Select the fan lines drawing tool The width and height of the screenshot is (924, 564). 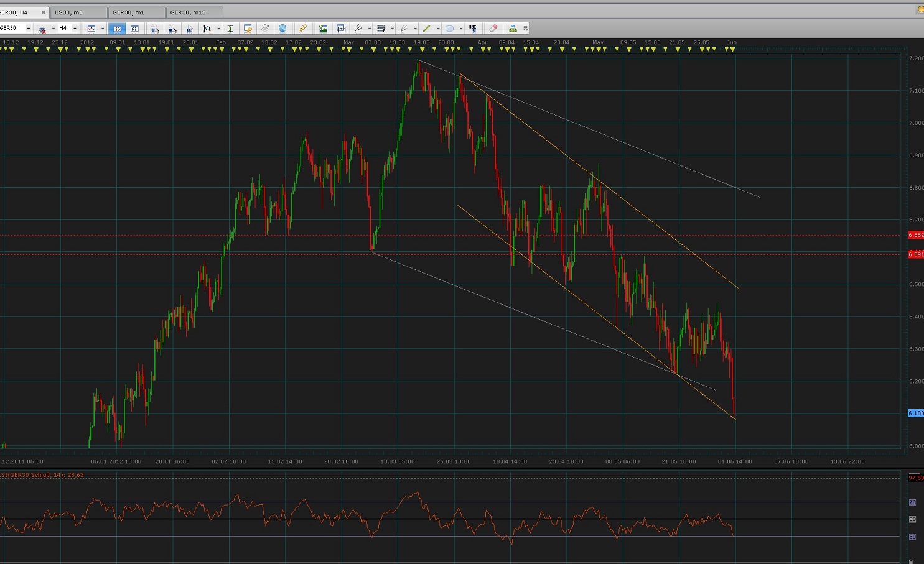[404, 29]
